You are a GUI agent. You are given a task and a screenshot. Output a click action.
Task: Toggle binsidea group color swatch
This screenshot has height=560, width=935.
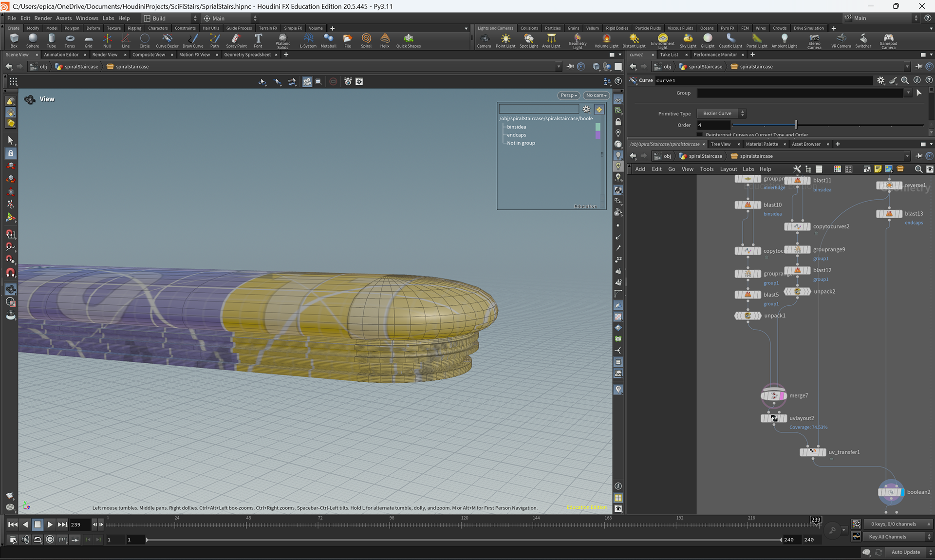pos(598,127)
